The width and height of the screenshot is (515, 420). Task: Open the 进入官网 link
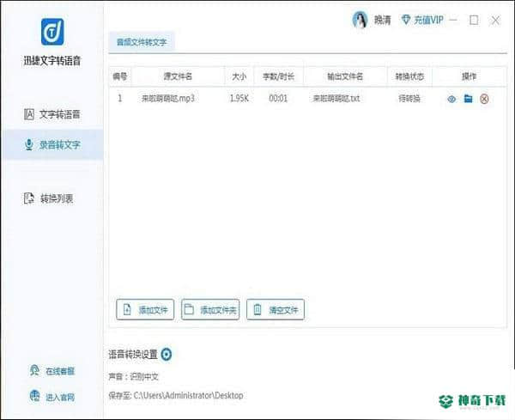click(52, 397)
